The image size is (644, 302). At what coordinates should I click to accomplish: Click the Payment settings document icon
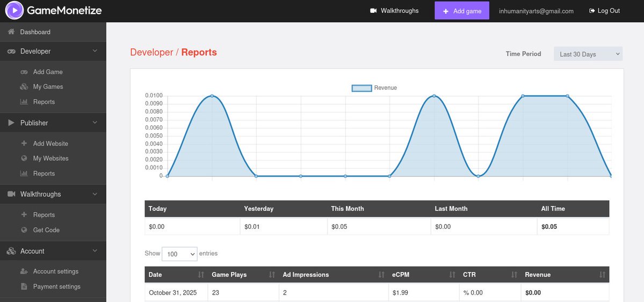click(x=24, y=286)
